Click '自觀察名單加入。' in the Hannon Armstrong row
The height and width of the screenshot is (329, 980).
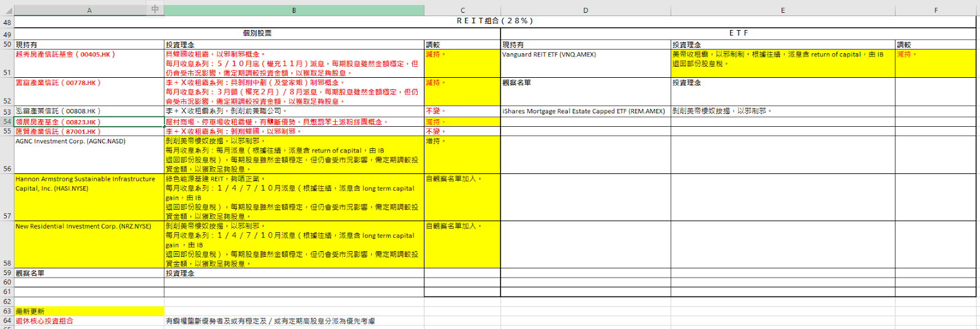(x=462, y=197)
